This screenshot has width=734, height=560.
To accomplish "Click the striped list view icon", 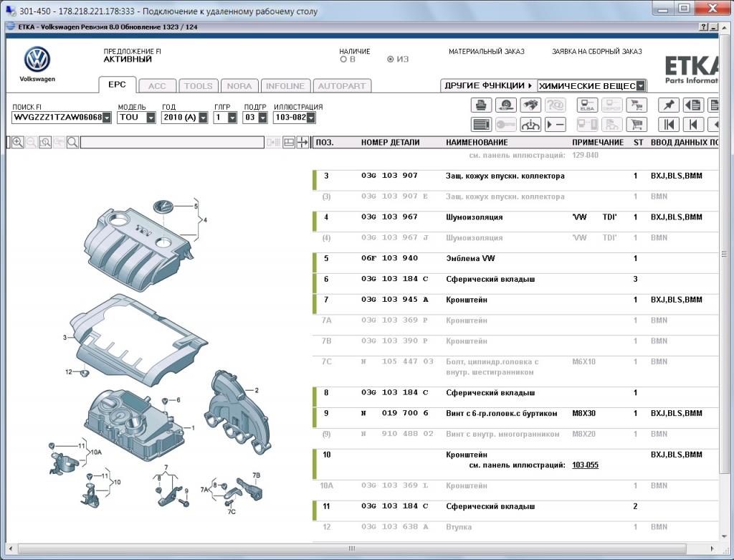I will click(481, 125).
